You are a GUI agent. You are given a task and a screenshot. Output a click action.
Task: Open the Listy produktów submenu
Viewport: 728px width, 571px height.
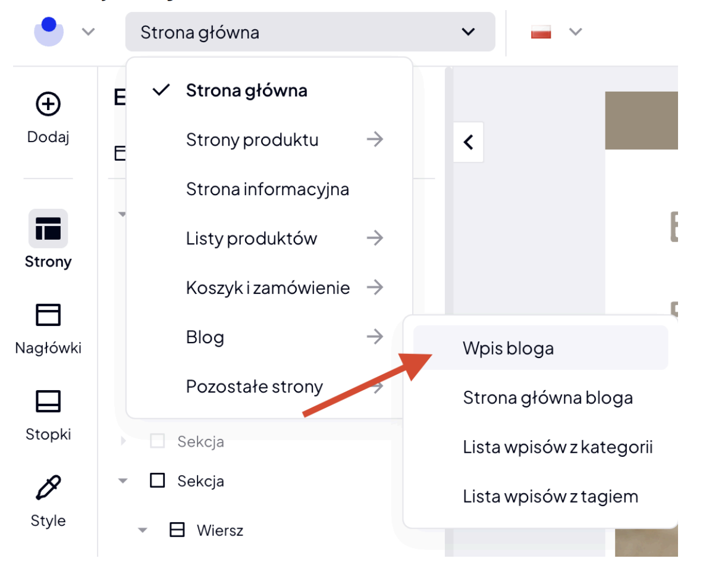[x=269, y=239]
